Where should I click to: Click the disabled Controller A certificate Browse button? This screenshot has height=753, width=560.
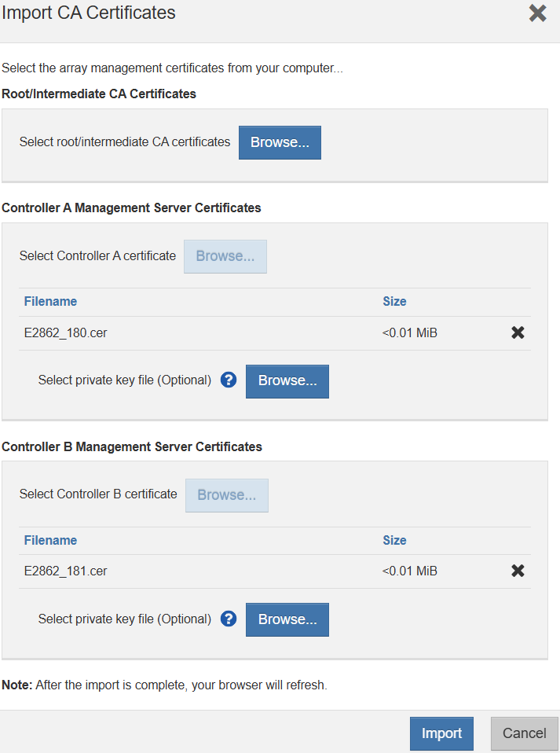[225, 256]
